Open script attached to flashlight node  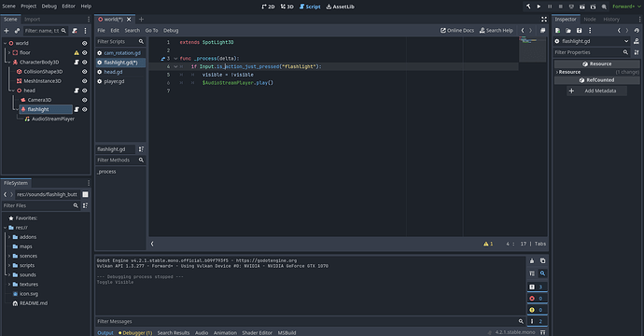[x=77, y=109]
